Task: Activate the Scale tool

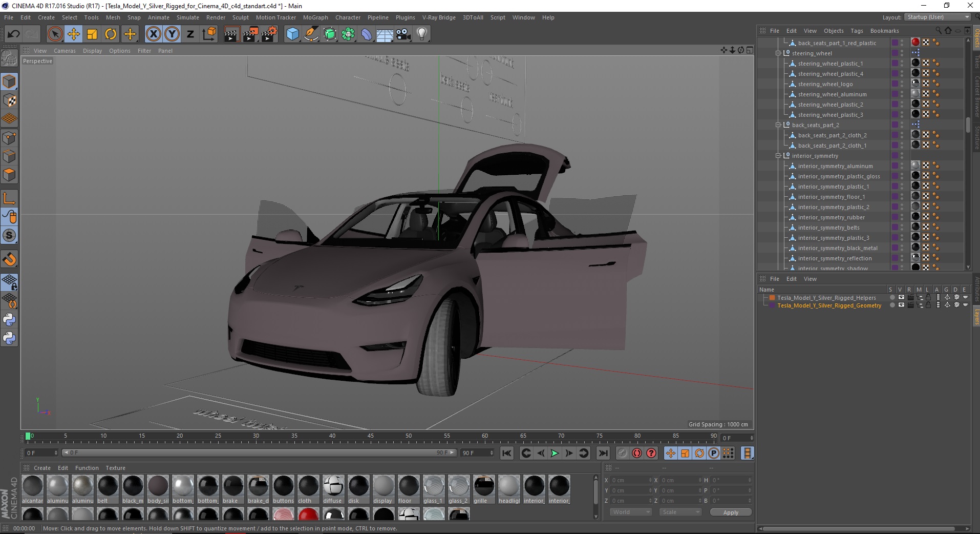Action: 92,34
